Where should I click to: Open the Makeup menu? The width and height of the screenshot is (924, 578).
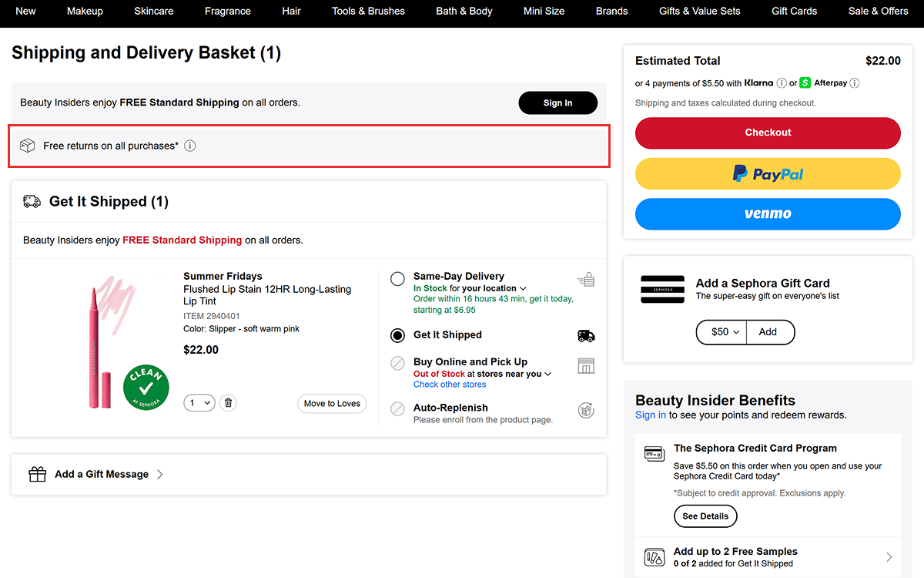point(85,11)
